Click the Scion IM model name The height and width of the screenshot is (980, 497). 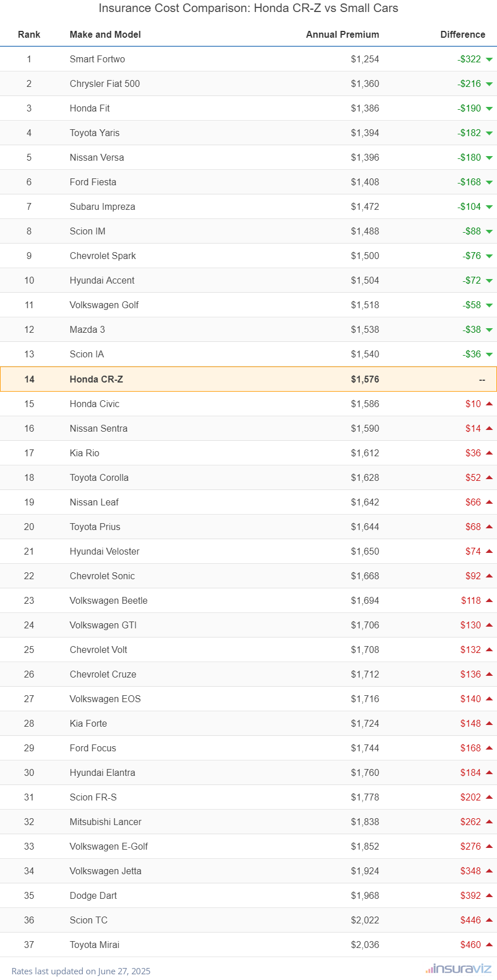pos(87,231)
